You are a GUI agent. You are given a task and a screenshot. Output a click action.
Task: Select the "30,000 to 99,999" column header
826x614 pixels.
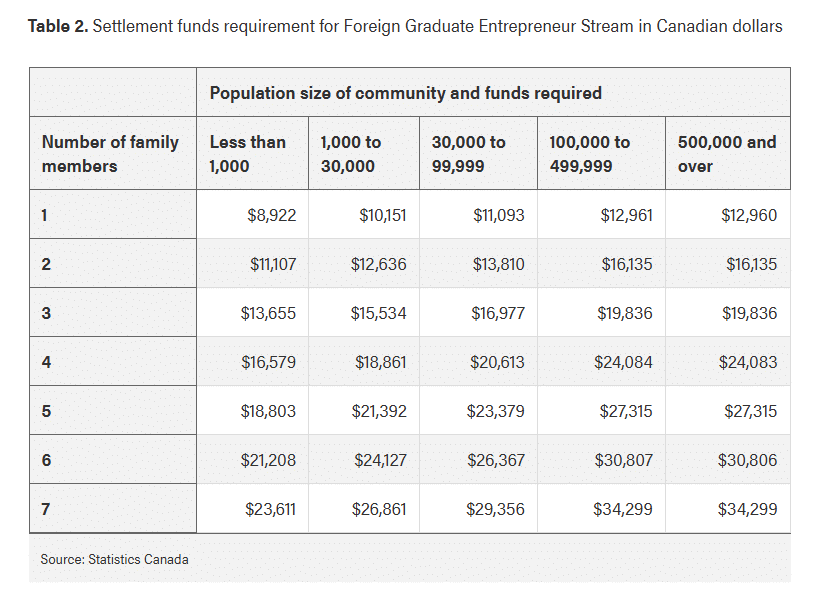468,154
